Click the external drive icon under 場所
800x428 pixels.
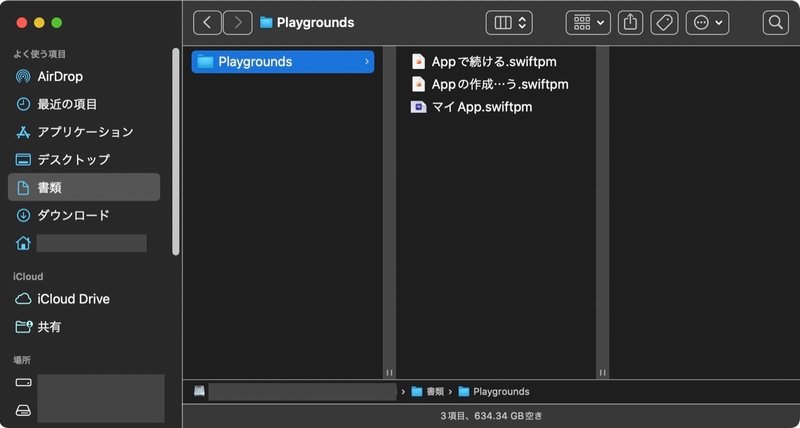(23, 410)
